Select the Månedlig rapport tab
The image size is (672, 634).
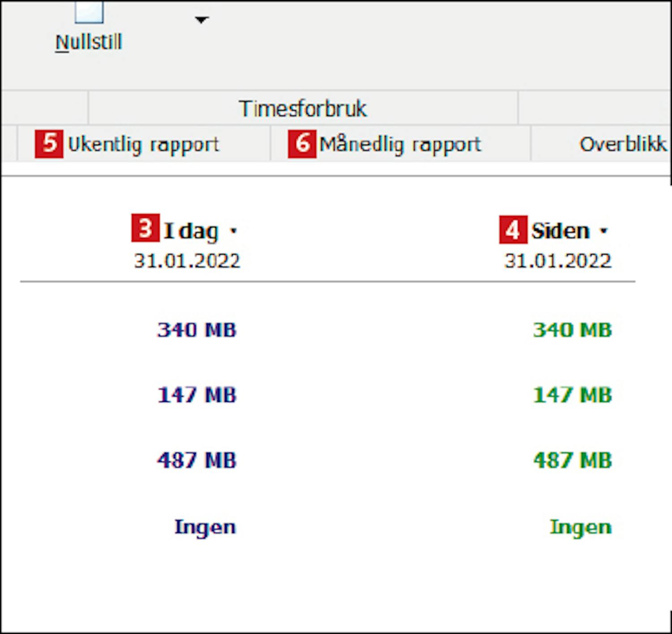coord(400,144)
